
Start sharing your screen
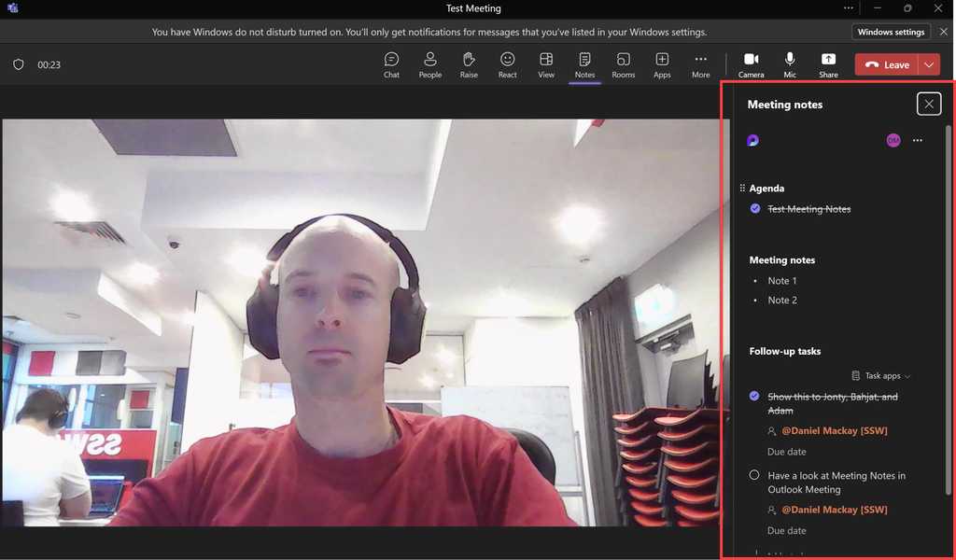pos(827,63)
